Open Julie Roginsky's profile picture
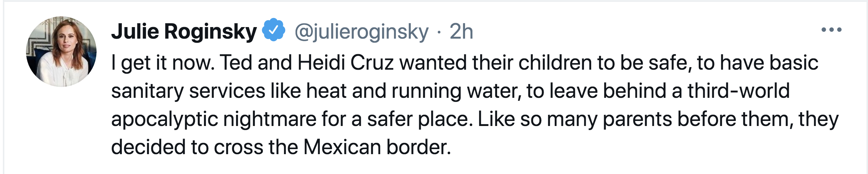Viewport: 868px width, 174px height. point(61,51)
